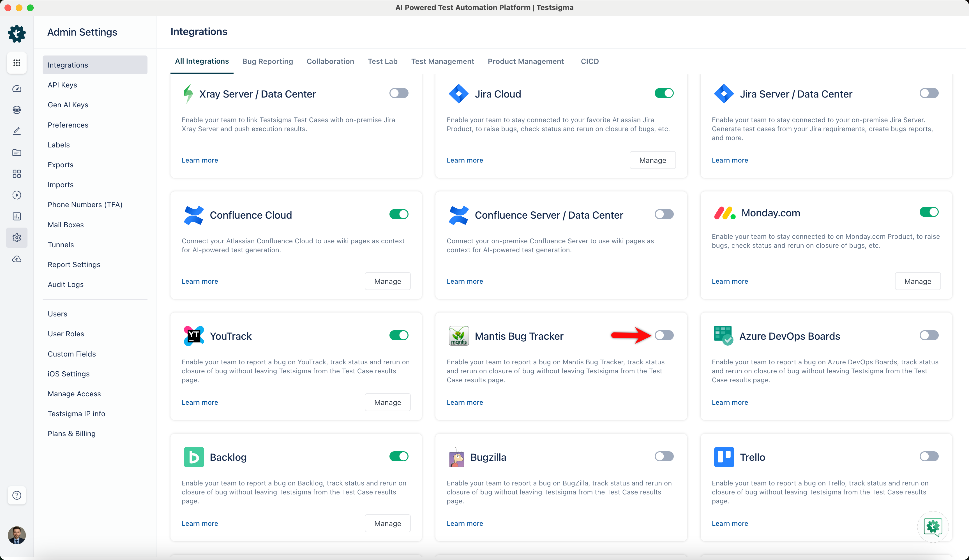Image resolution: width=969 pixels, height=560 pixels.
Task: Enable the Xray Server / Data Center toggle
Action: pyautogui.click(x=399, y=93)
